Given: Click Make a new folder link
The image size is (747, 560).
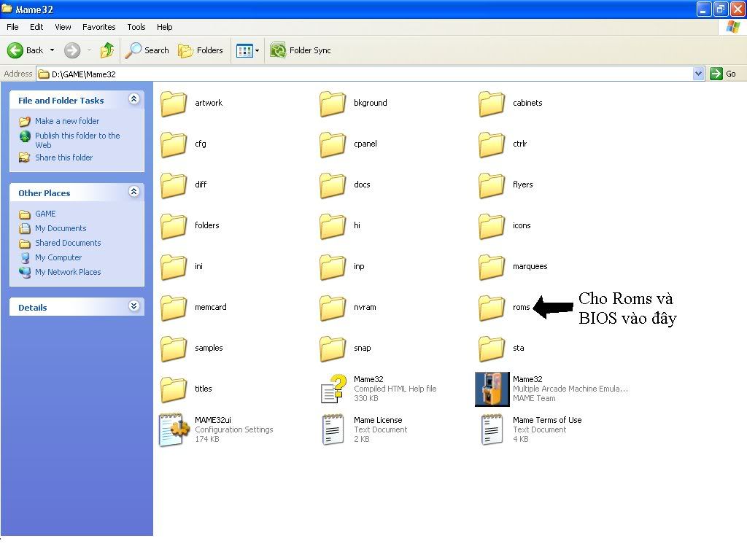Looking at the screenshot, I should (x=67, y=121).
